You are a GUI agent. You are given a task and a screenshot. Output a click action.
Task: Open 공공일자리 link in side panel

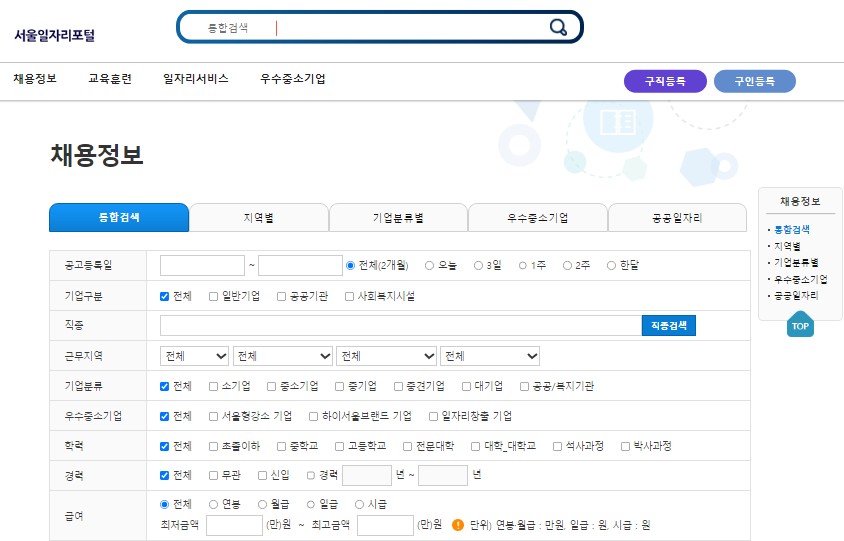(796, 296)
